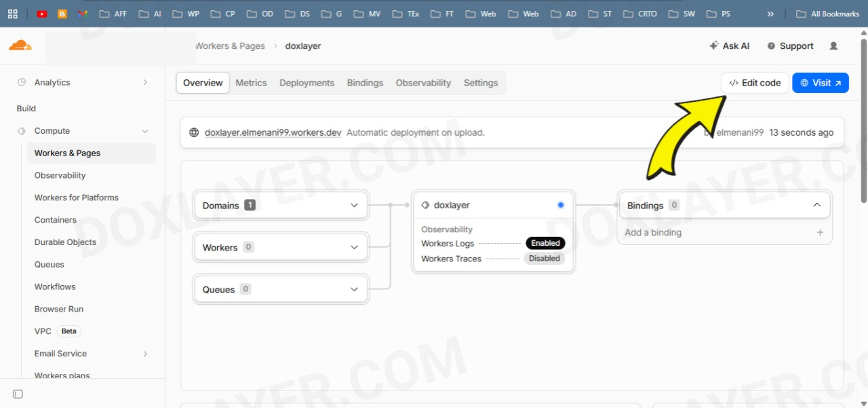This screenshot has width=868, height=408.
Task: Open Workflows in the sidebar
Action: [x=55, y=286]
